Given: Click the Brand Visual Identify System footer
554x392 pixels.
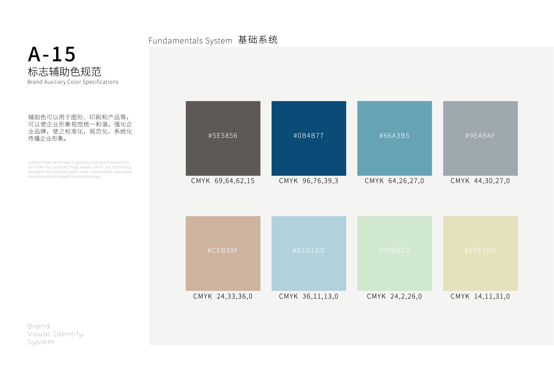Looking at the screenshot, I should tap(55, 334).
